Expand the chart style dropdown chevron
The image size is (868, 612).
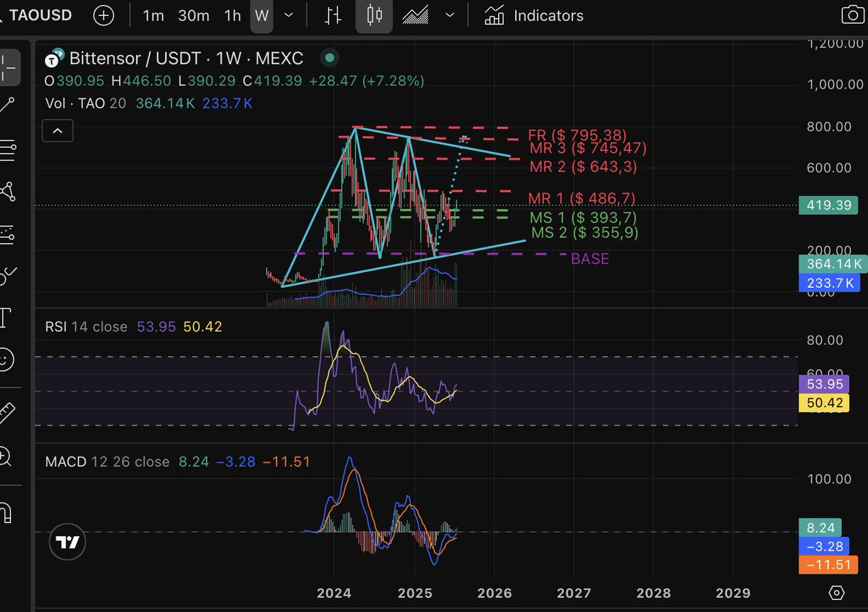click(450, 15)
